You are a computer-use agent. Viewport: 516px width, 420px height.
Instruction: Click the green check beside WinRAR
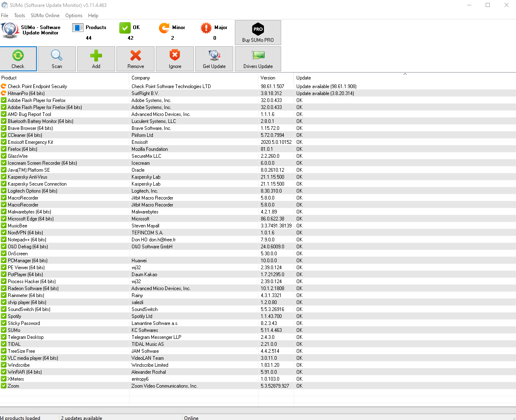(x=4, y=372)
